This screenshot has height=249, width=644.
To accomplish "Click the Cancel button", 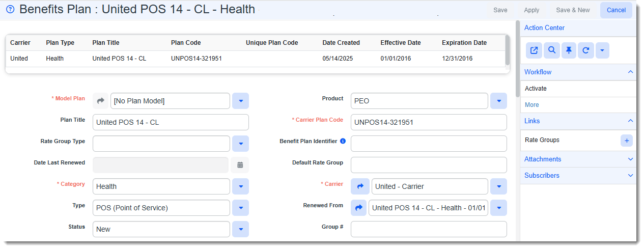I will [x=616, y=10].
